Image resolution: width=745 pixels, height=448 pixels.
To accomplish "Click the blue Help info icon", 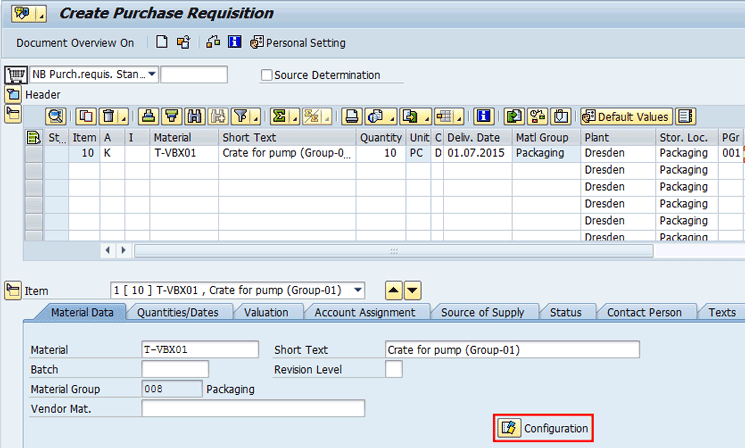I will pos(235,43).
